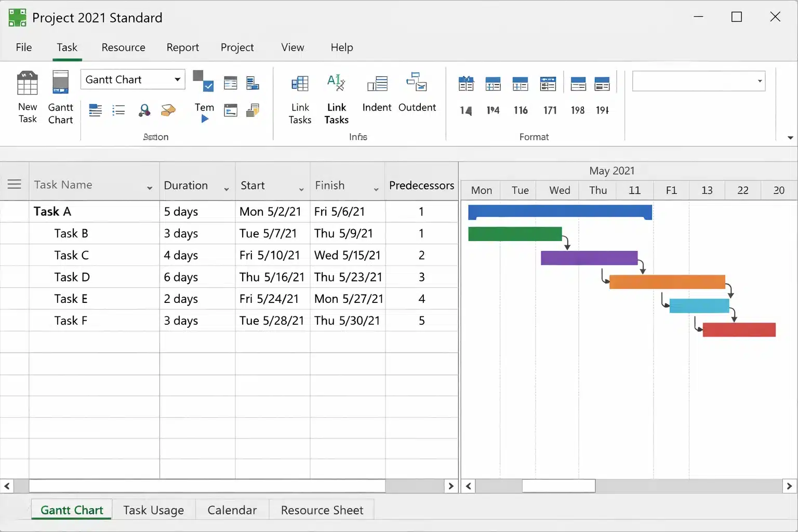Click the bulleted list icon in the ribbon
Viewport: 798px width, 532px height.
(118, 110)
